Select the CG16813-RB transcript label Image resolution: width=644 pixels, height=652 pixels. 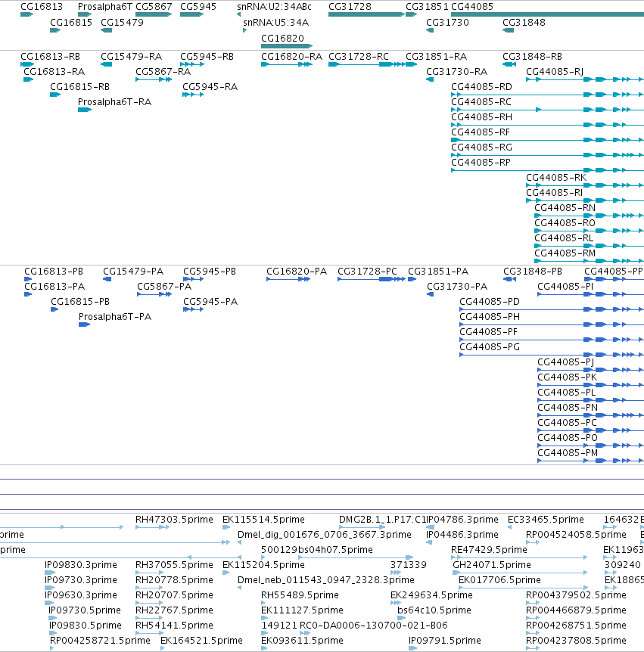pyautogui.click(x=51, y=57)
